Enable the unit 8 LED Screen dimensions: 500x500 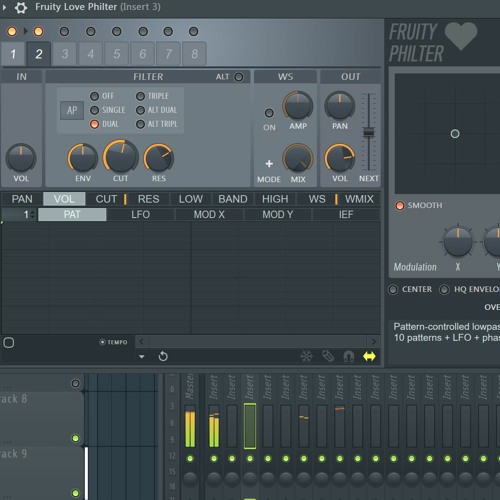(193, 32)
